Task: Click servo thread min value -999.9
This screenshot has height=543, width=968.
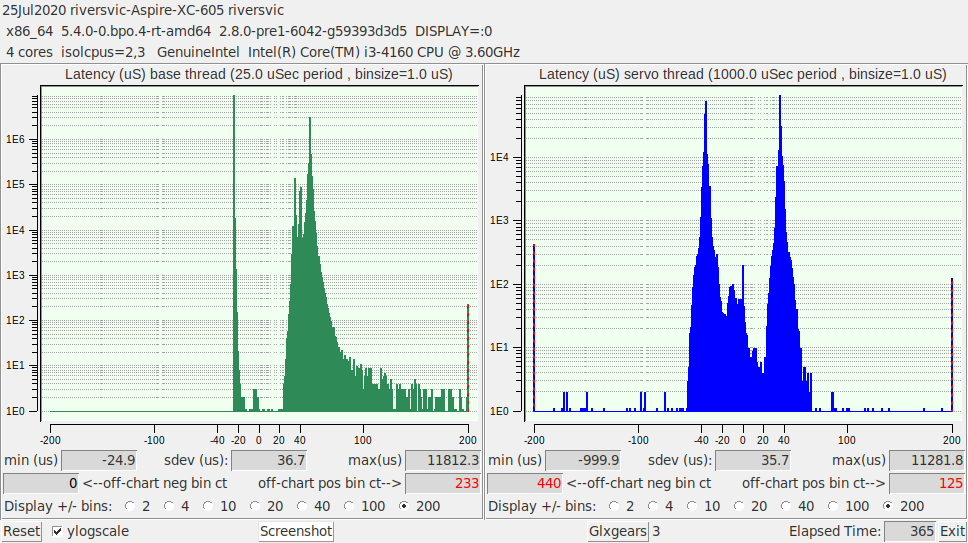Action: 583,460
